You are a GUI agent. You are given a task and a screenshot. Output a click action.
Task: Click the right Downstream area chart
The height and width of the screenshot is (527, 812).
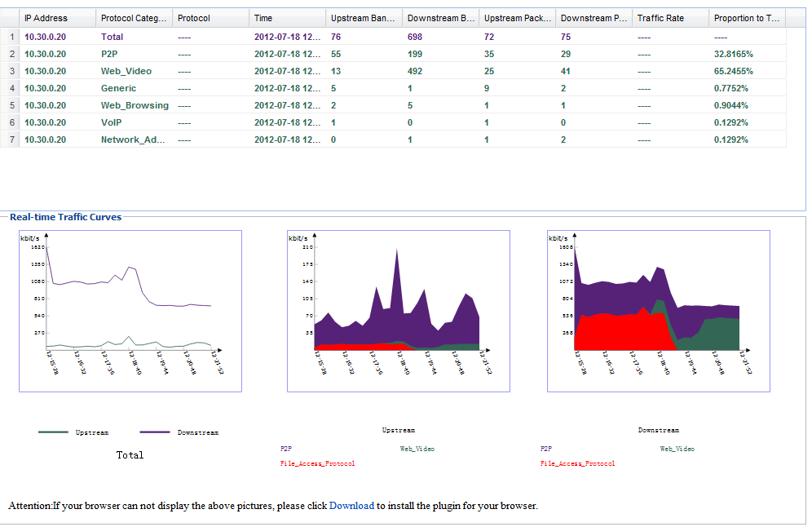click(658, 311)
